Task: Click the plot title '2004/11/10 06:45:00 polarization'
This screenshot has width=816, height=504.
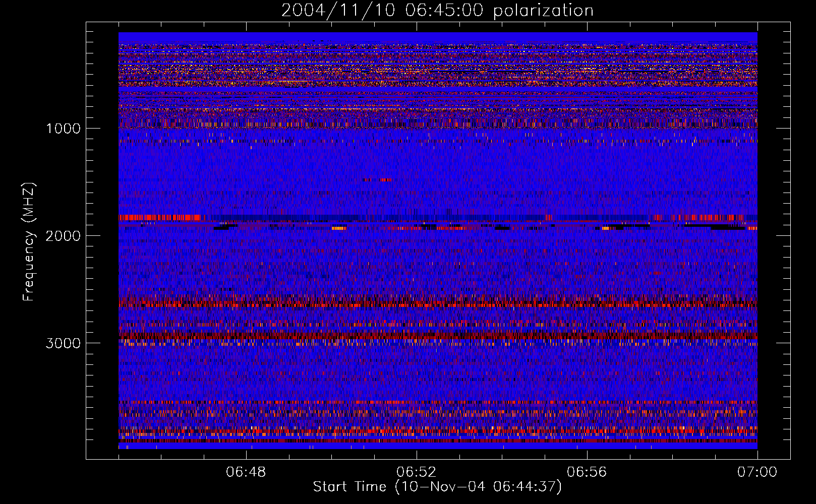Action: (x=437, y=11)
